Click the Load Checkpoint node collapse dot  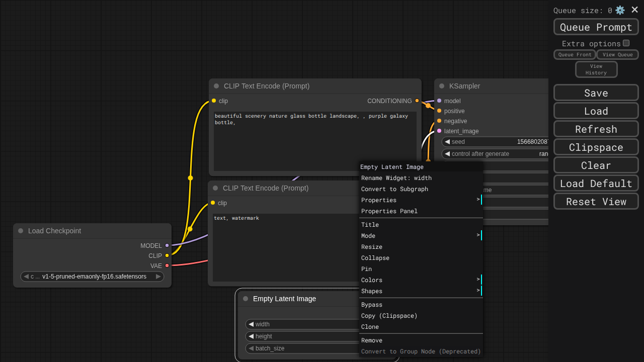point(21,231)
